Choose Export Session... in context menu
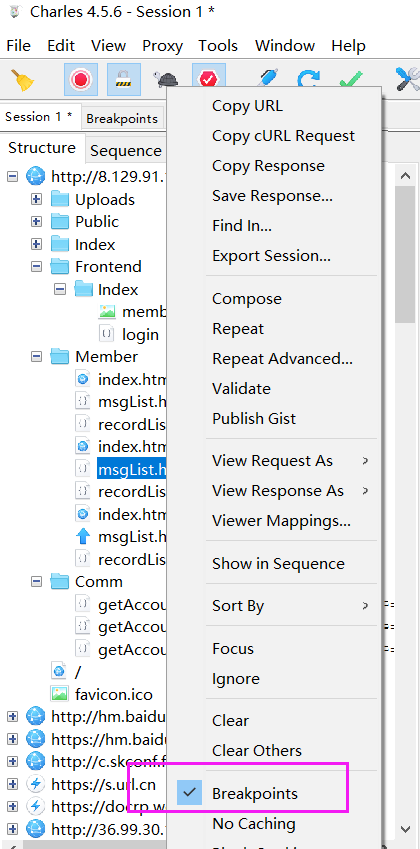The height and width of the screenshot is (849, 420). coord(271,256)
